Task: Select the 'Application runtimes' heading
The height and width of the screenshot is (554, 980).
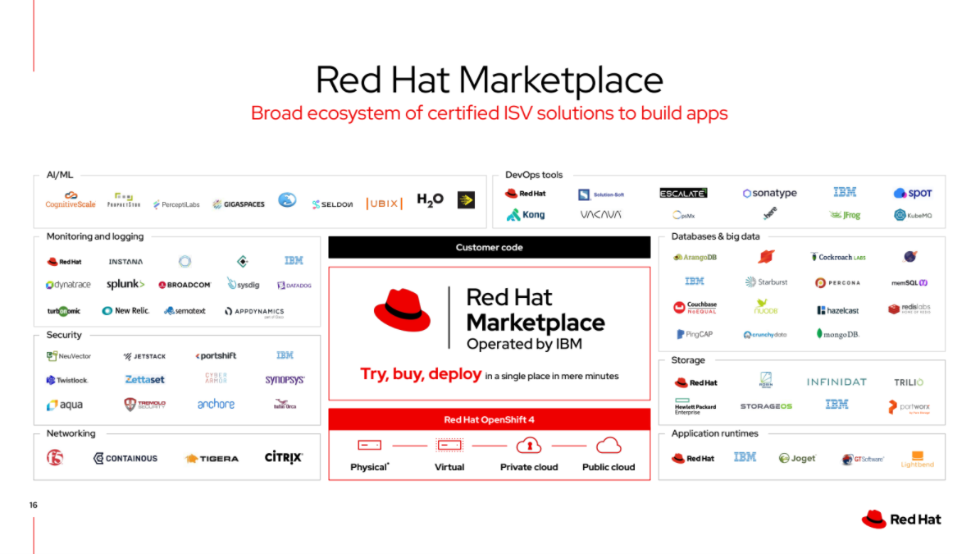Action: (x=714, y=433)
